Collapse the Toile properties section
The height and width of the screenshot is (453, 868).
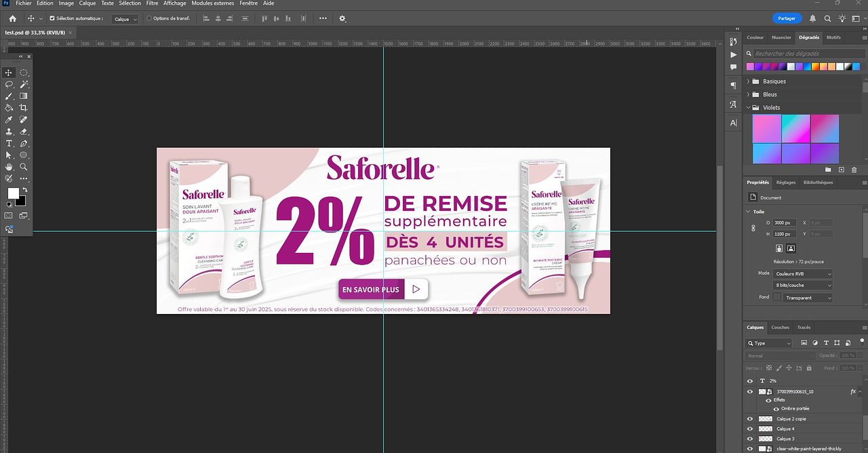(749, 212)
